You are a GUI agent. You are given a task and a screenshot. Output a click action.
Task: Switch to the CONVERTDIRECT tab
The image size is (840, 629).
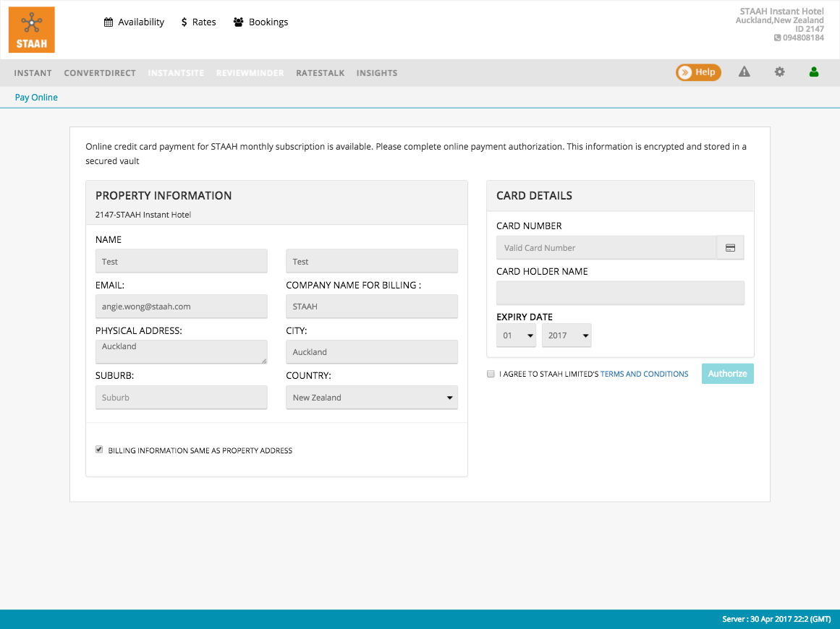[100, 73]
